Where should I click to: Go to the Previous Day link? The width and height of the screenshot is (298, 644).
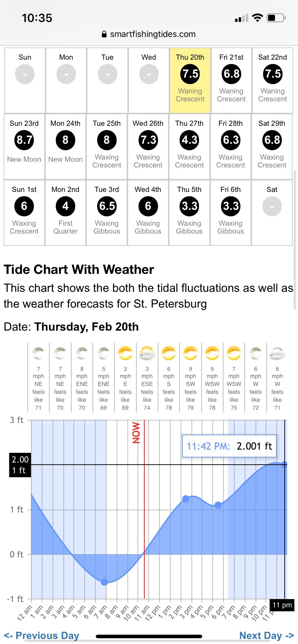coord(41,635)
